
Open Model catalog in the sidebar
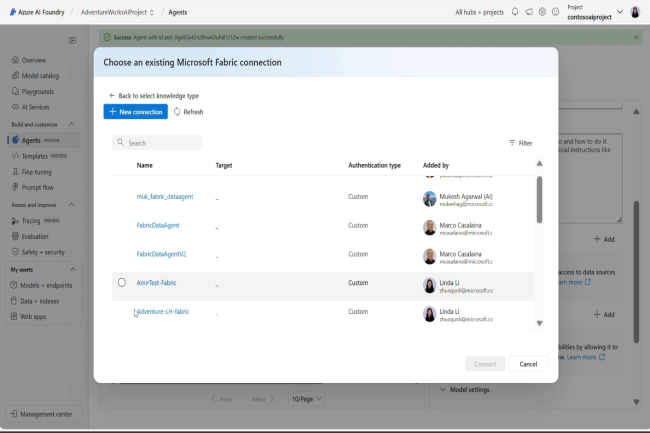pos(36,75)
